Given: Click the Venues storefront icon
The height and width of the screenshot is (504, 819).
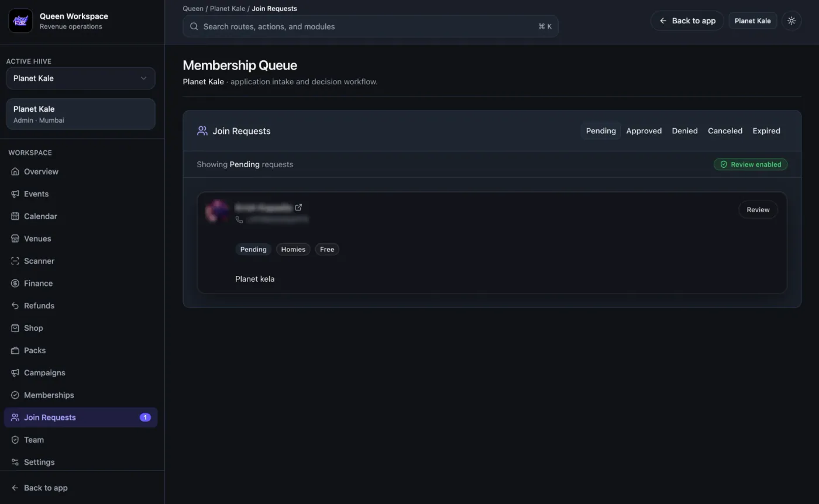Looking at the screenshot, I should (x=15, y=239).
